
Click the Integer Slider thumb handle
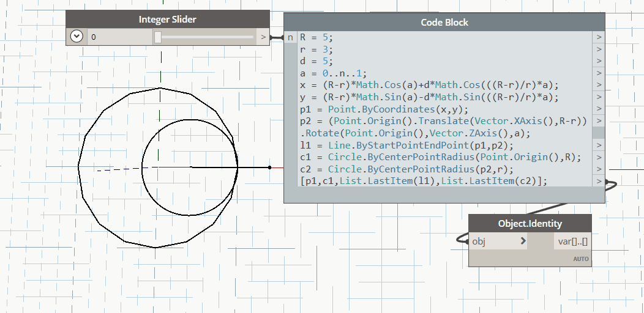pyautogui.click(x=158, y=37)
